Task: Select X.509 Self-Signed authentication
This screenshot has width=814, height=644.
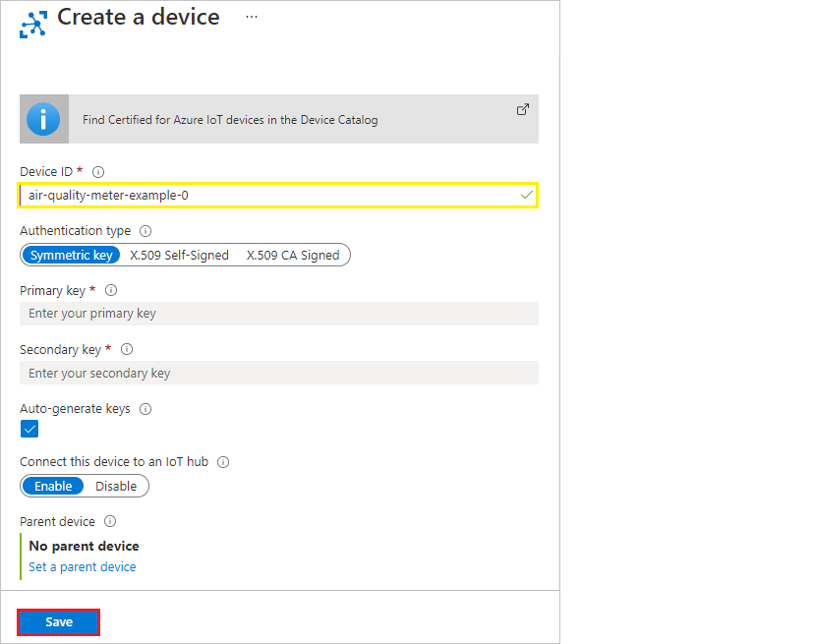Action: 176,255
